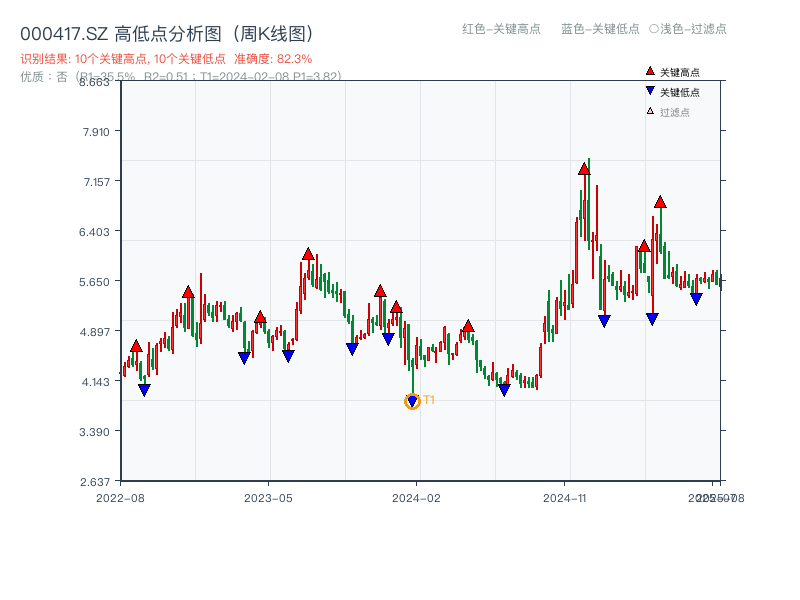Click the red 识别结果 summary line
Screen dimensions: 800x600
point(166,59)
